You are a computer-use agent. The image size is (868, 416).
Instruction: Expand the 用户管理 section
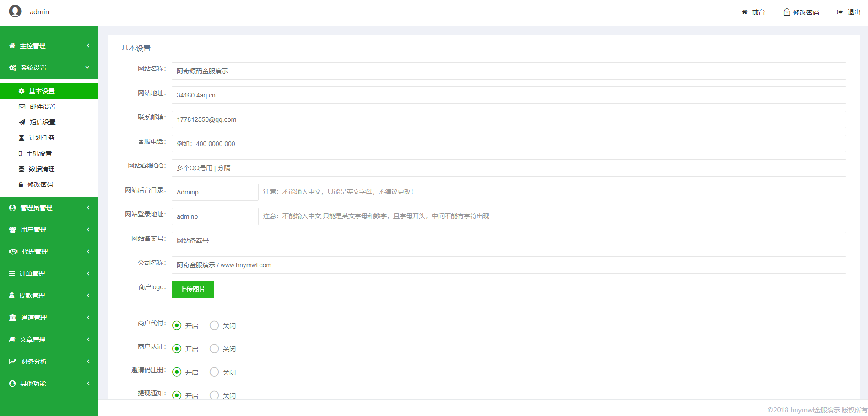tap(49, 229)
